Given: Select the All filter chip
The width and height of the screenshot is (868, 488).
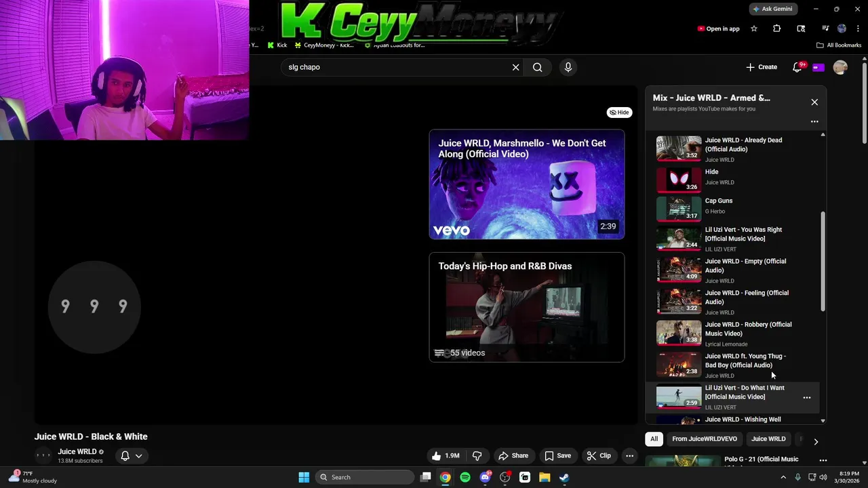Looking at the screenshot, I should (654, 439).
